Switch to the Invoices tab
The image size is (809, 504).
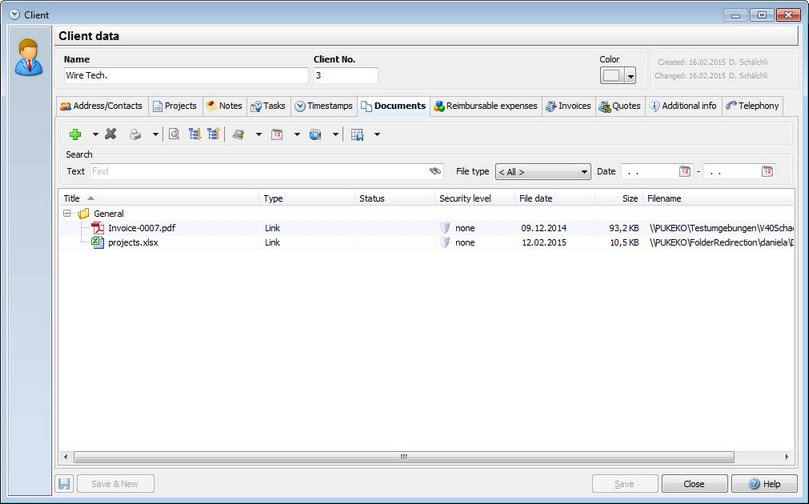pyautogui.click(x=569, y=106)
